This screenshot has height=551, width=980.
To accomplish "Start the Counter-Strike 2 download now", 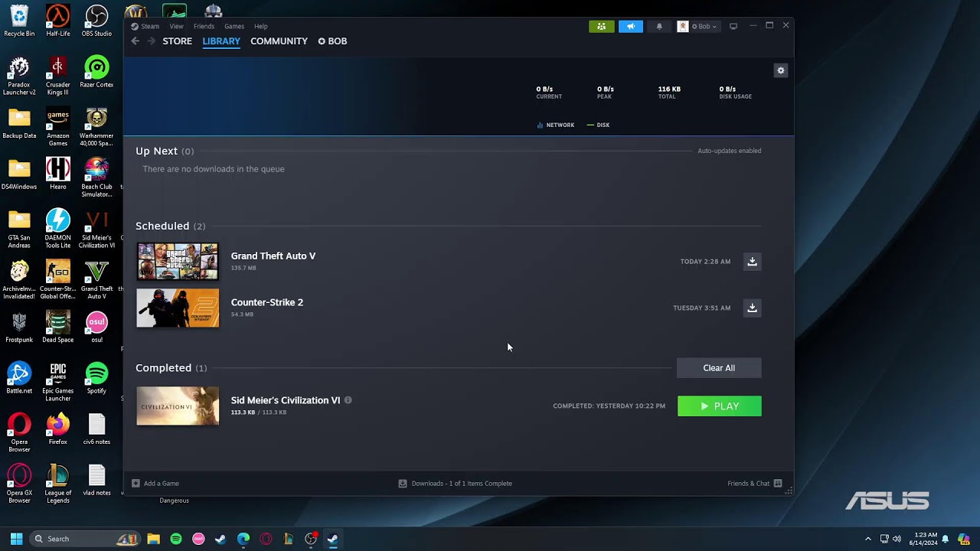I will coord(752,308).
